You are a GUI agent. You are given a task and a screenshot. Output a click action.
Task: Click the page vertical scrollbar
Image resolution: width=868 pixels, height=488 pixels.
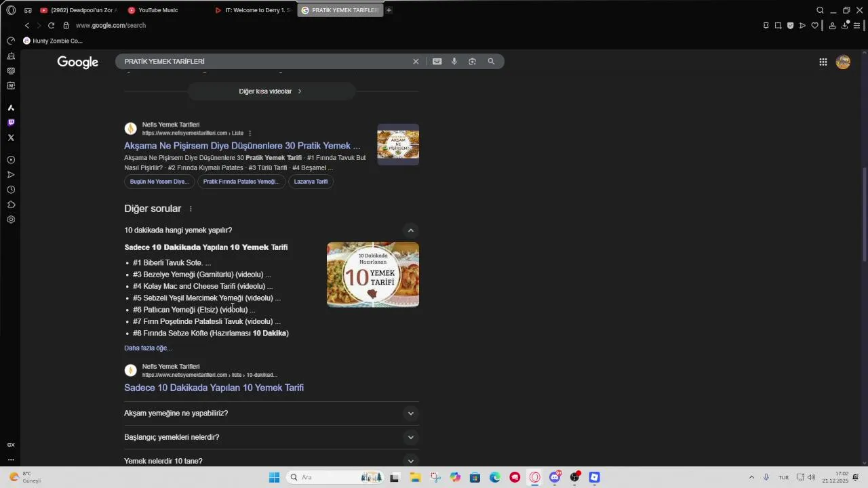pos(864,213)
